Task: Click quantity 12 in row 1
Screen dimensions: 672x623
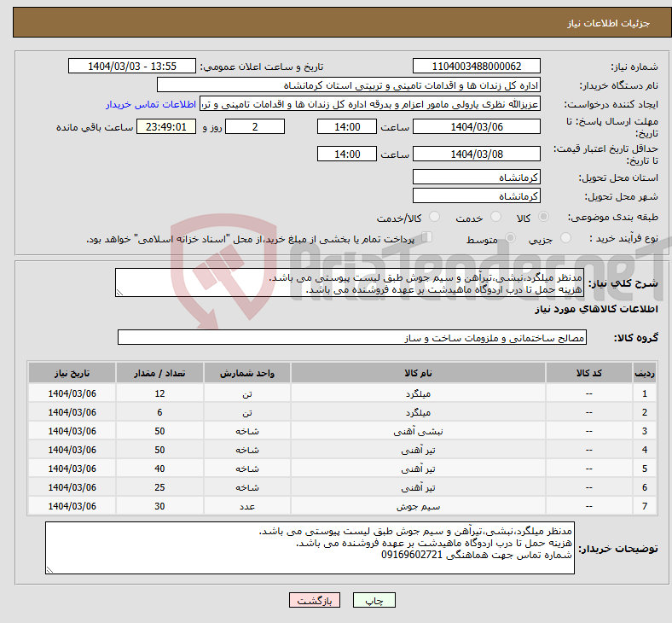Action: click(x=159, y=393)
